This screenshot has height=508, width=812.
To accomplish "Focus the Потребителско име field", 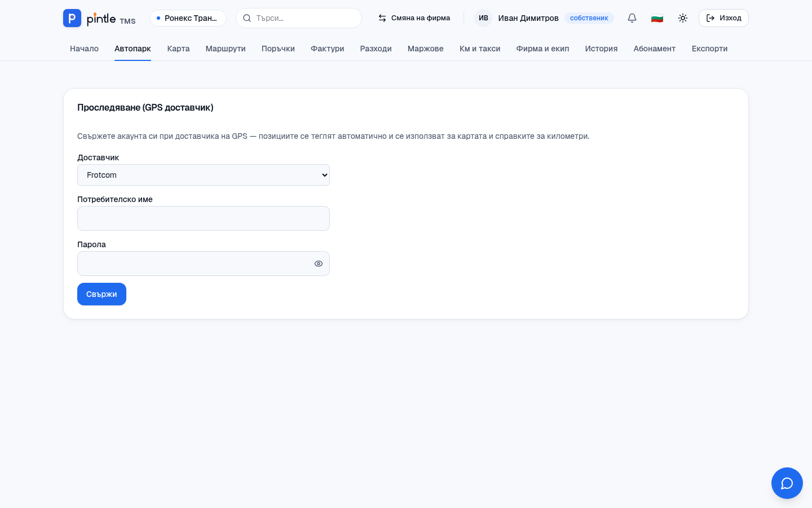I will click(204, 218).
